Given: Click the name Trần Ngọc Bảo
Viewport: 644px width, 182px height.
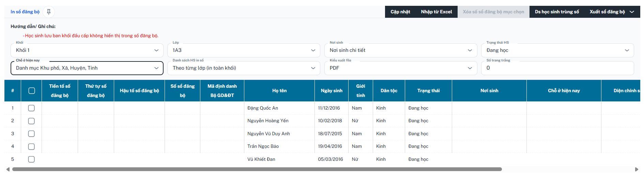Looking at the screenshot, I should tap(263, 146).
